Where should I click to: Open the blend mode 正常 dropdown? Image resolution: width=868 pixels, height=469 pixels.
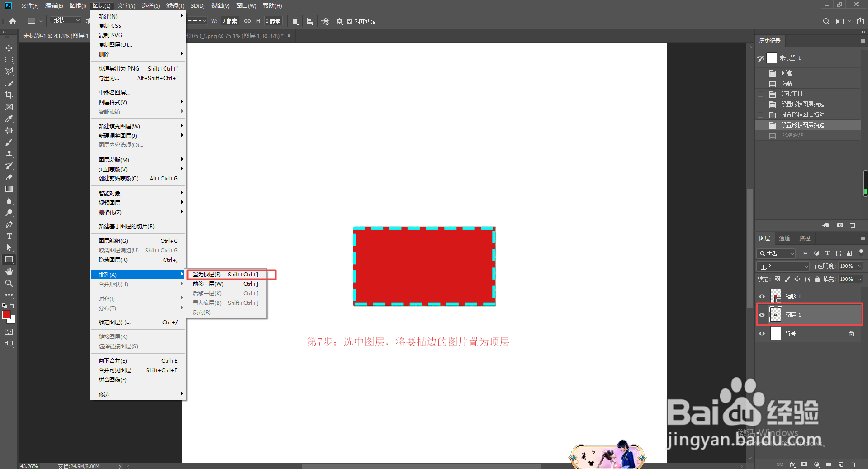pos(783,267)
